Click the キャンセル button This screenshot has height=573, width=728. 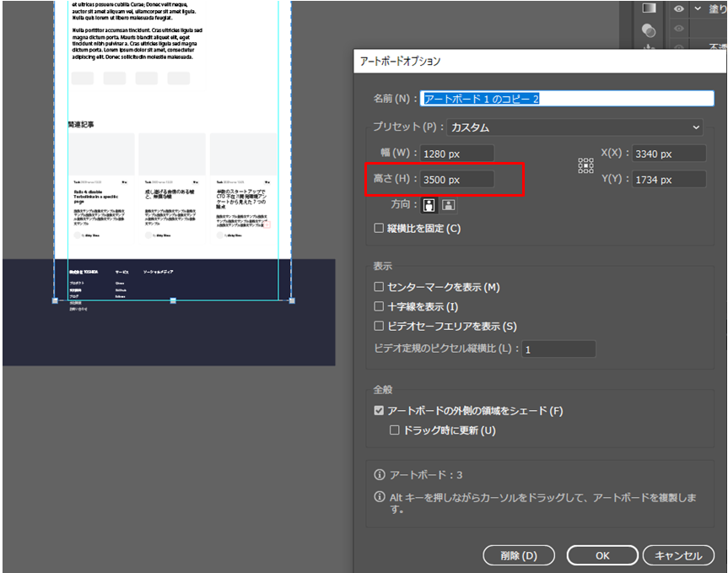678,555
